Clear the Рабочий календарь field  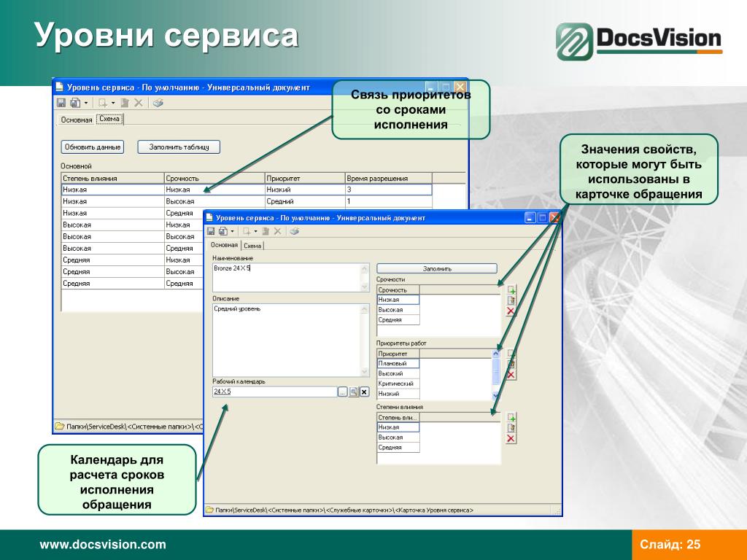[x=364, y=392]
